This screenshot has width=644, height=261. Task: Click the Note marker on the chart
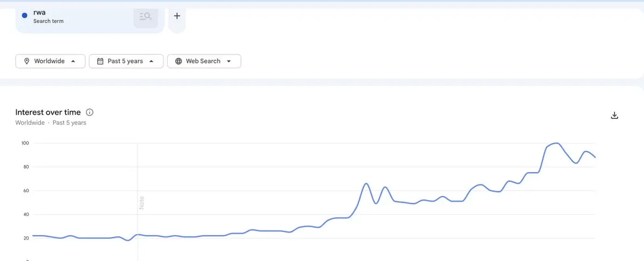142,203
